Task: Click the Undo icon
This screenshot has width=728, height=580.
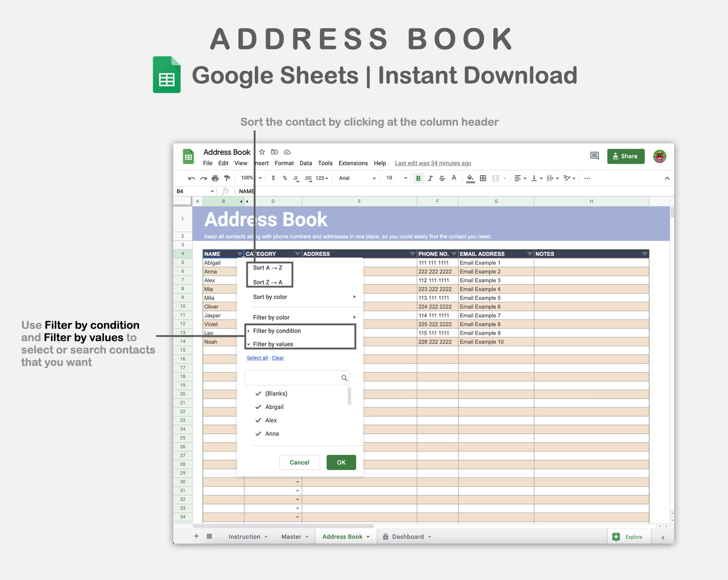Action: (x=191, y=178)
